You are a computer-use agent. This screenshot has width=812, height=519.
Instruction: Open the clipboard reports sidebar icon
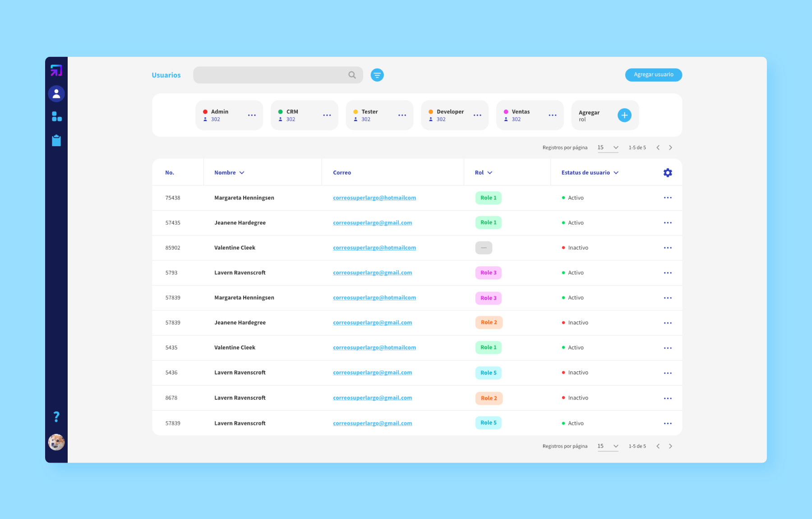point(56,140)
